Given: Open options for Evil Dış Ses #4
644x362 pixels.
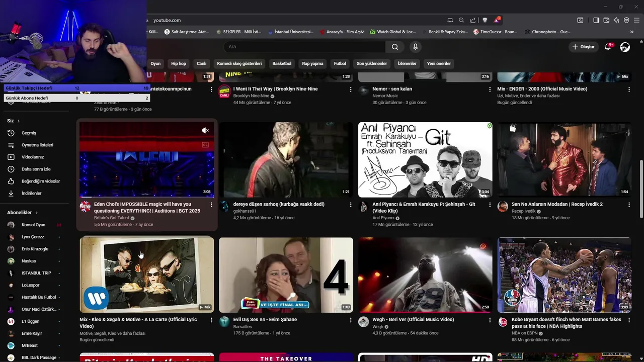Looking at the screenshot, I should 351,320.
